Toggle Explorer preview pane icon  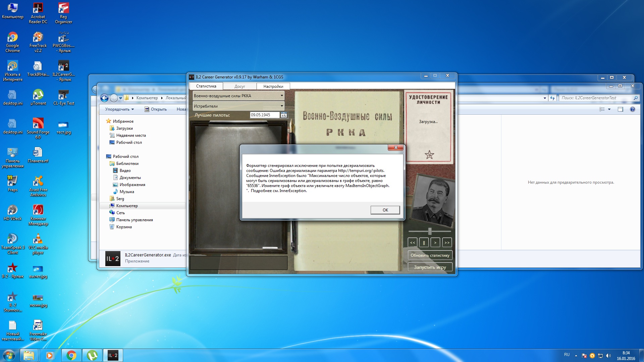(620, 109)
